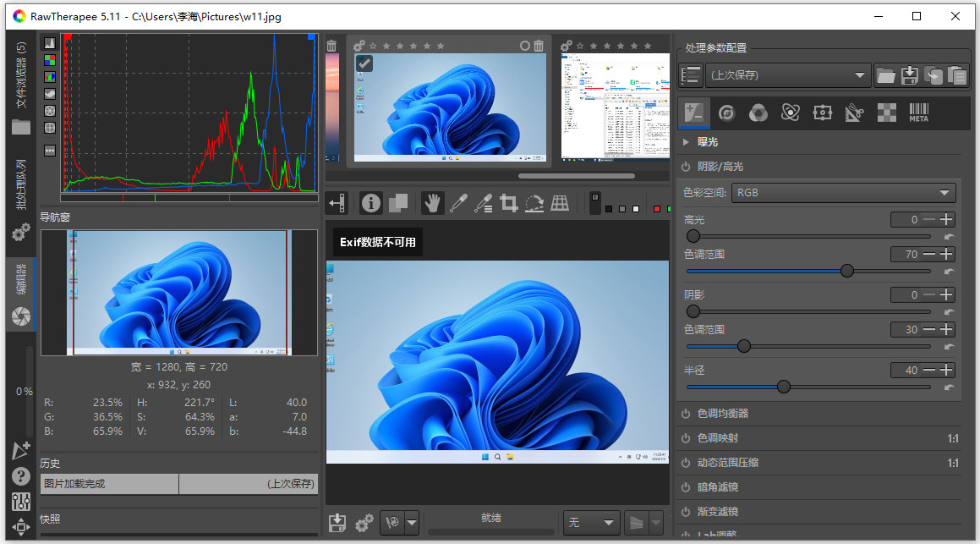The height and width of the screenshot is (544, 980).
Task: Switch scope to RGB parade display
Action: 50,77
